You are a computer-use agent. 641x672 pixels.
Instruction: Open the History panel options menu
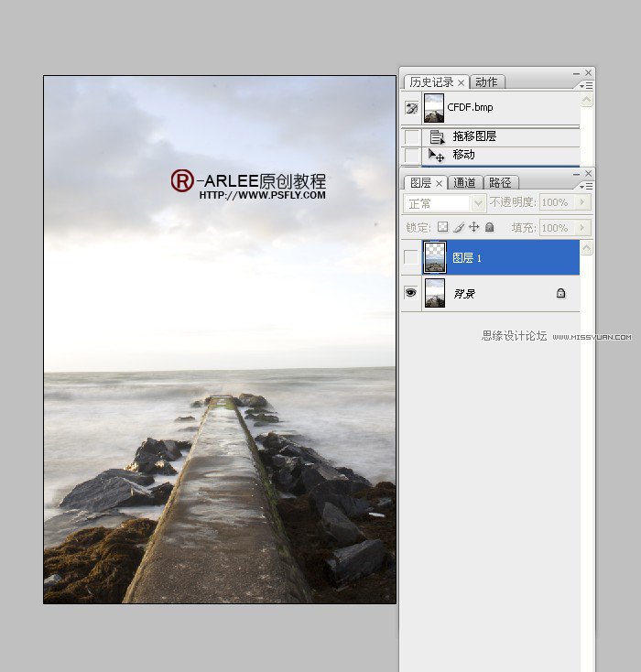point(586,86)
